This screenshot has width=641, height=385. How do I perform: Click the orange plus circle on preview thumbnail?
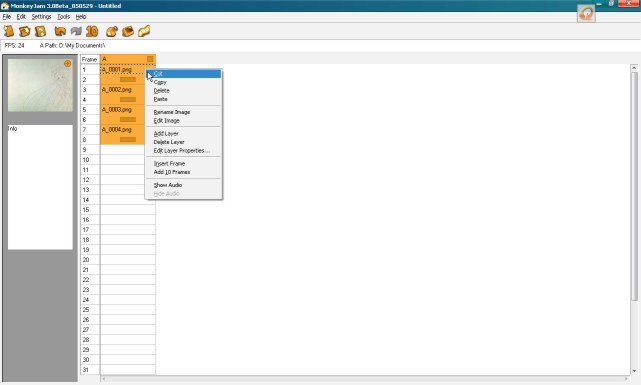click(x=67, y=64)
